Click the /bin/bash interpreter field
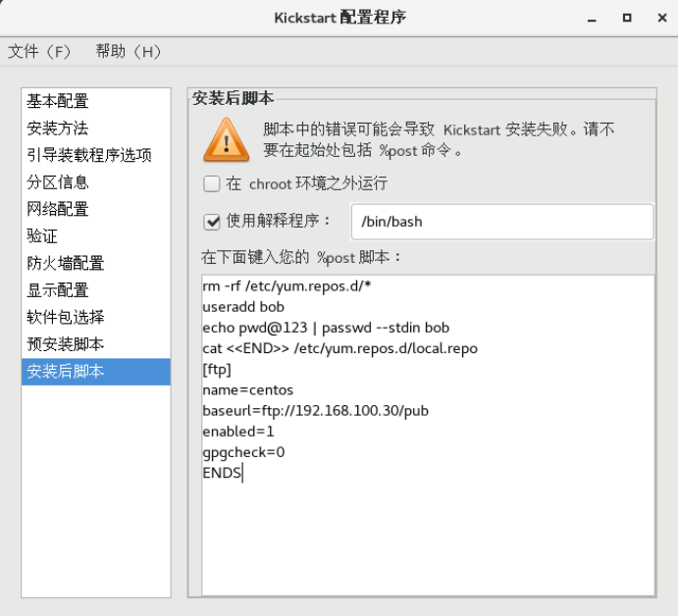Viewport: 679px width, 616px height. tap(501, 222)
